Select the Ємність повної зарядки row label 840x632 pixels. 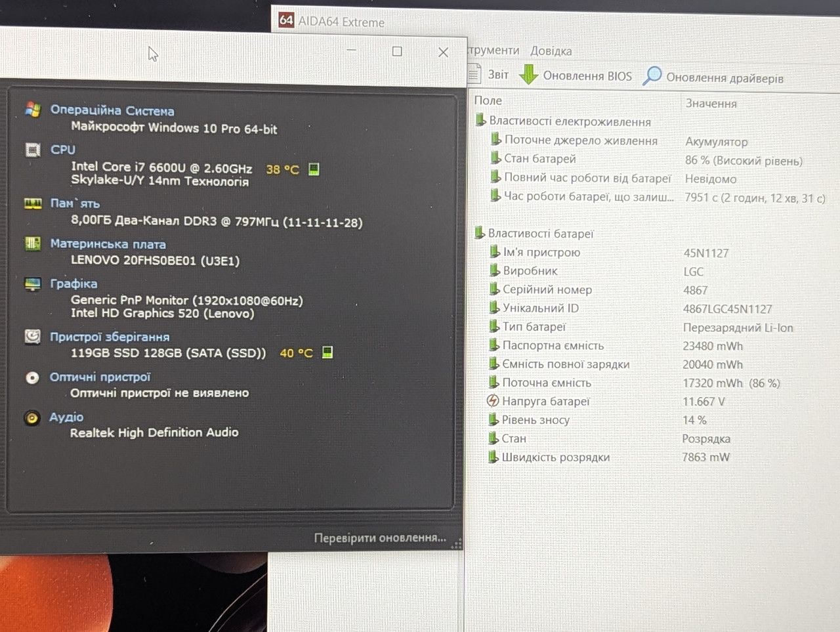point(566,364)
